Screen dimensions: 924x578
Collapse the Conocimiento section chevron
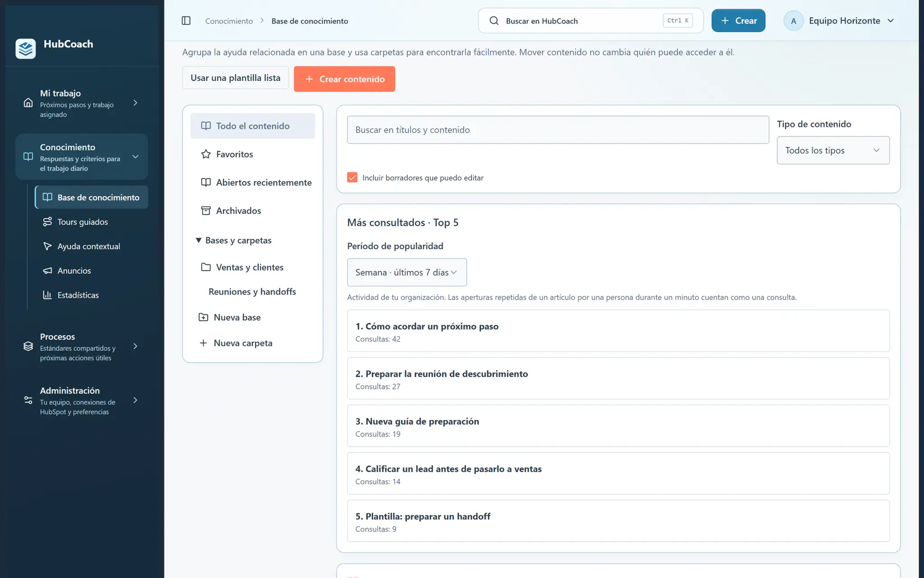[135, 157]
